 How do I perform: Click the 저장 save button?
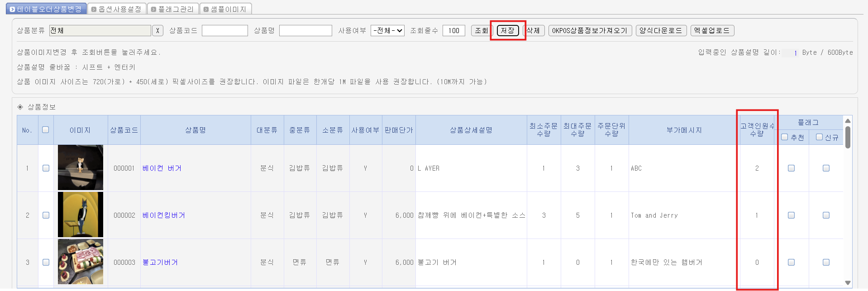click(x=508, y=31)
